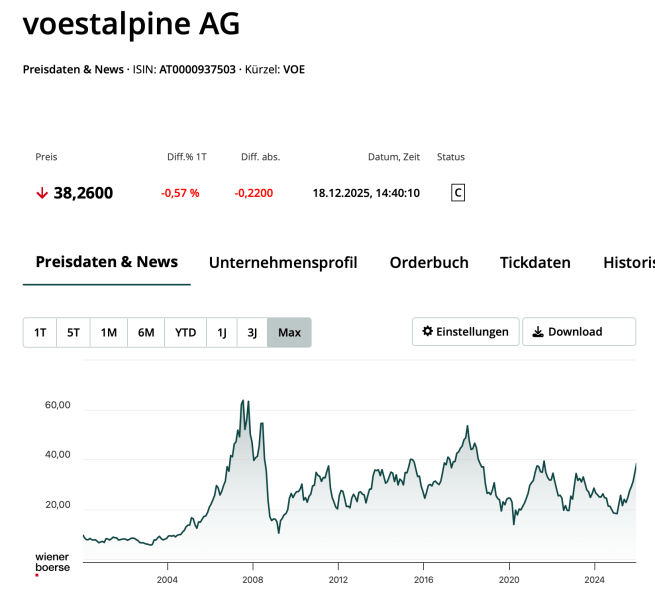Screen dimensions: 655x602
Task: Click the status C box icon
Action: pos(458,193)
